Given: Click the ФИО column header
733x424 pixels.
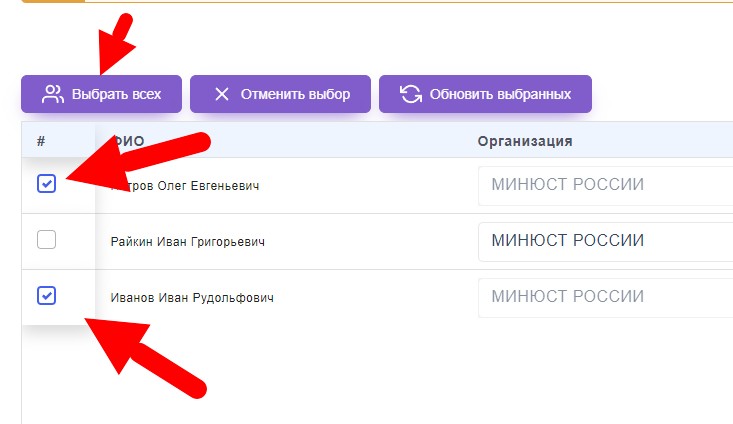Looking at the screenshot, I should click(x=130, y=141).
